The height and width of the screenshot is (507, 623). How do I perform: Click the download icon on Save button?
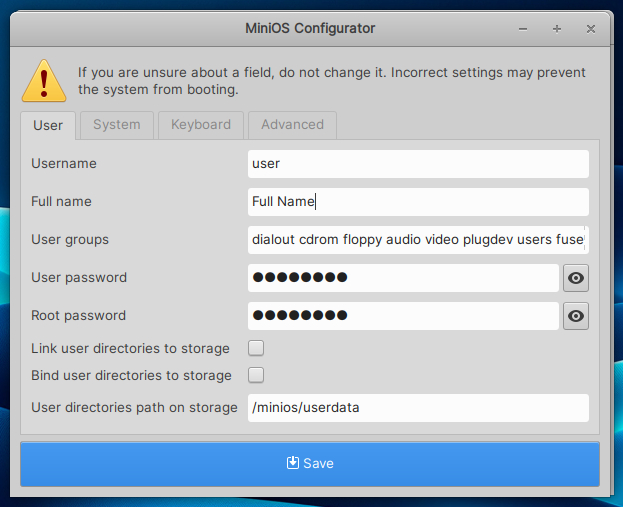pyautogui.click(x=293, y=463)
